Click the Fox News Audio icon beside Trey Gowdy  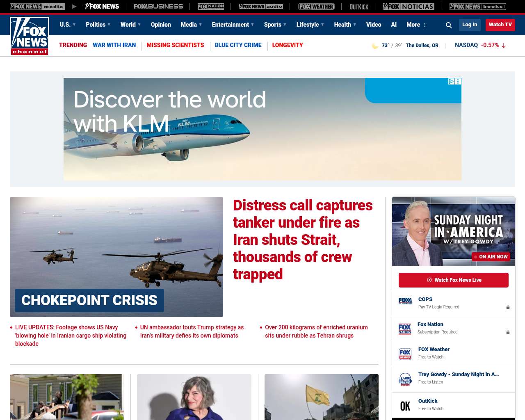[405, 379]
